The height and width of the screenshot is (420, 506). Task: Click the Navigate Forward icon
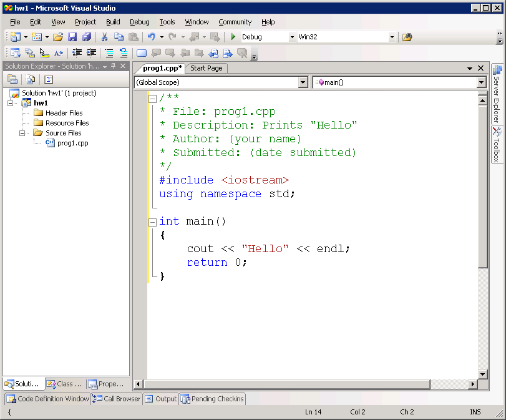[215, 37]
